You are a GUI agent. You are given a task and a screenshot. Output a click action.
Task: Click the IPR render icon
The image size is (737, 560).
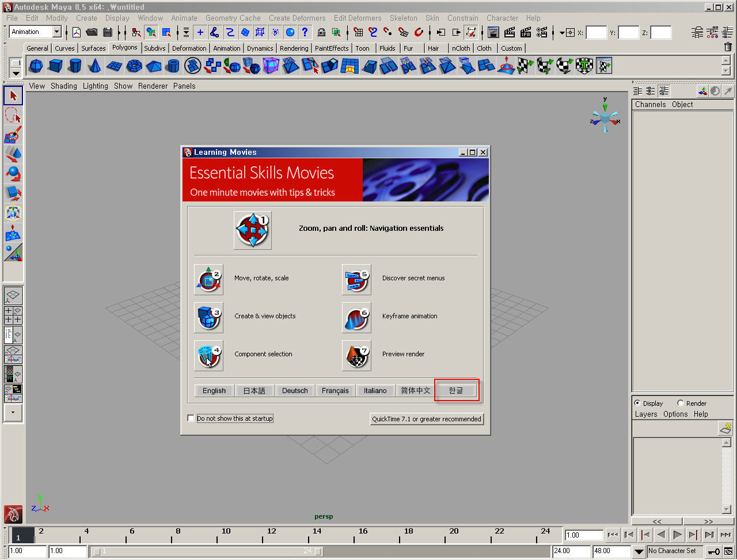[x=526, y=32]
